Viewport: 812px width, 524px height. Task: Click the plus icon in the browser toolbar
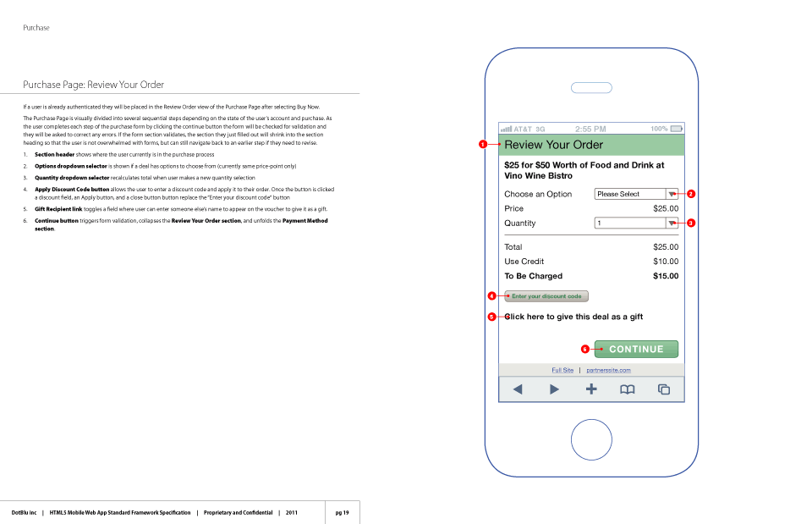[x=591, y=389]
